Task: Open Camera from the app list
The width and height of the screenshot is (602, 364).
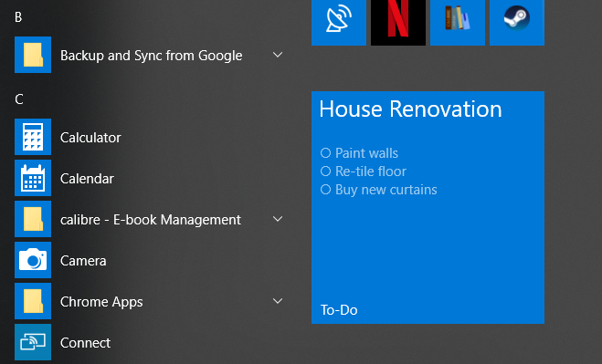Action: click(x=83, y=261)
